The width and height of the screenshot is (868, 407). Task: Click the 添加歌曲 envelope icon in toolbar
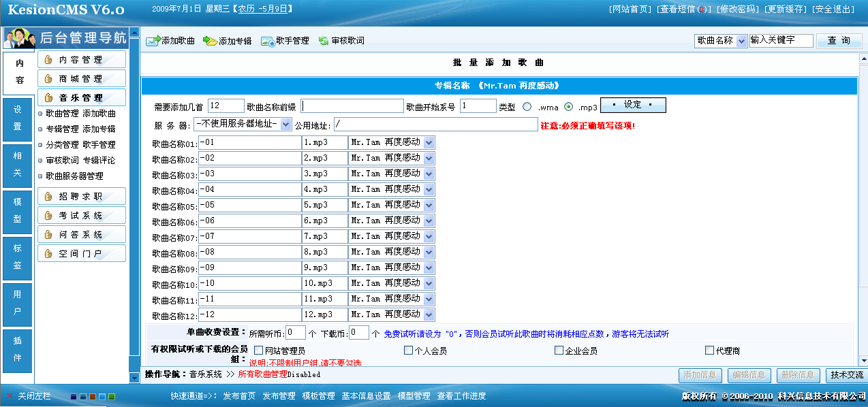153,41
